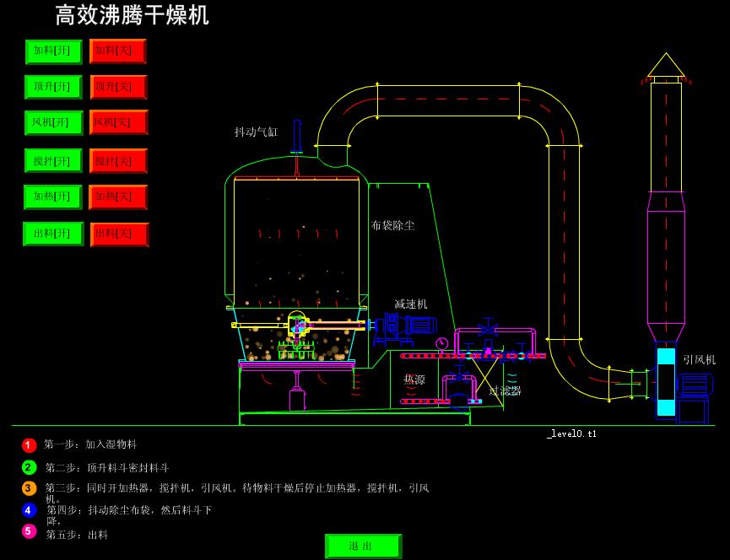This screenshot has height=560, width=730.
Task: Click the chimney cap at the stack top
Action: 666,67
